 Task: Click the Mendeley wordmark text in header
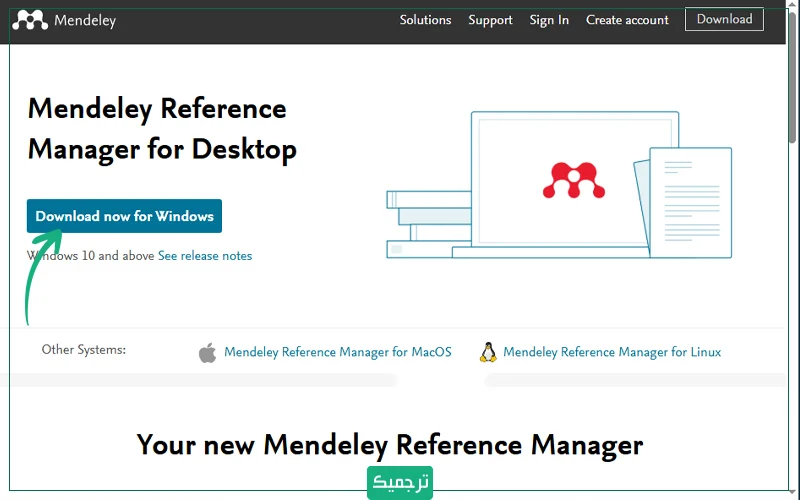(85, 20)
